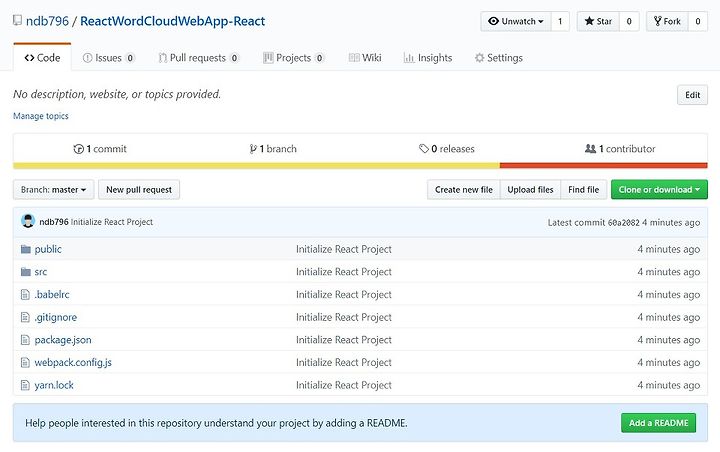Viewport: 720px width, 452px height.
Task: Click the fork count 0 beside Fork
Action: tap(698, 21)
